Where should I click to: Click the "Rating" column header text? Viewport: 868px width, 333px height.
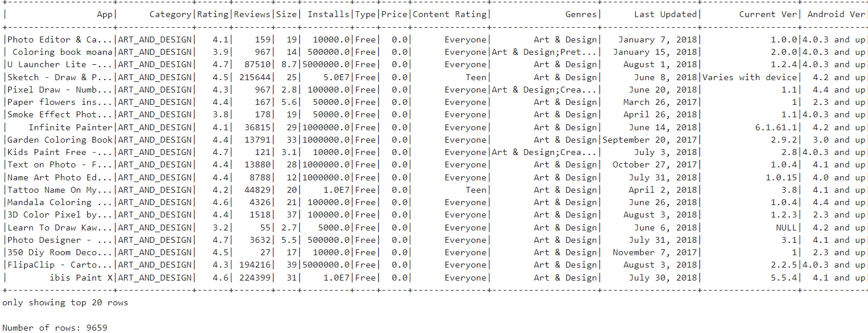tap(212, 15)
